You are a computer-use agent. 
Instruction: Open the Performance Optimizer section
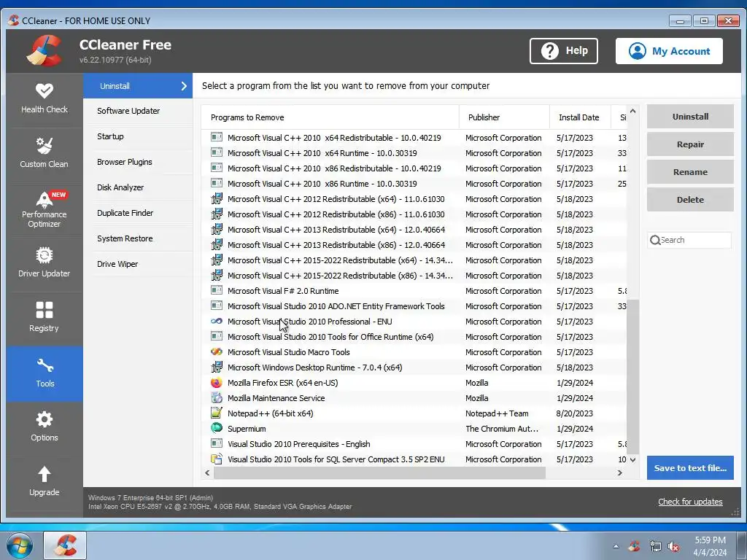pyautogui.click(x=44, y=209)
